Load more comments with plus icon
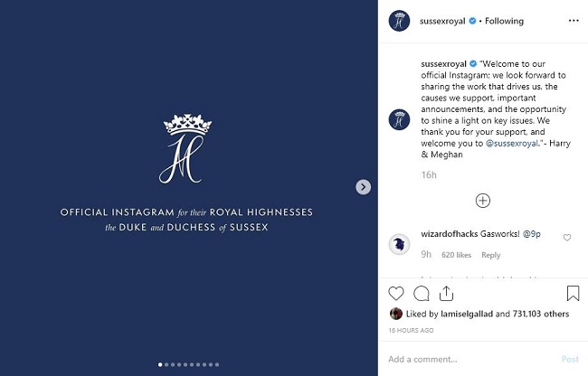The width and height of the screenshot is (588, 376). [x=483, y=201]
